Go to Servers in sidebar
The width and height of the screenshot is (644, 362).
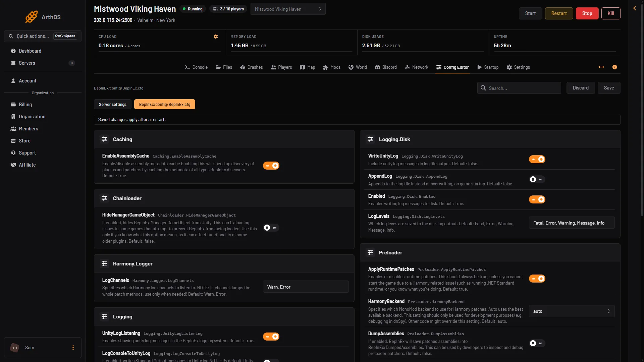click(43, 63)
